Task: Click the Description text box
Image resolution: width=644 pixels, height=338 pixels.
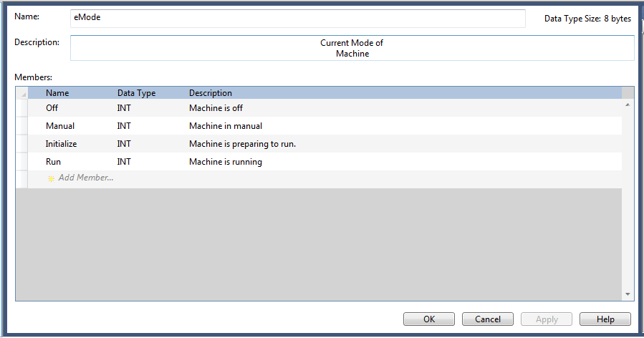Action: coord(352,49)
